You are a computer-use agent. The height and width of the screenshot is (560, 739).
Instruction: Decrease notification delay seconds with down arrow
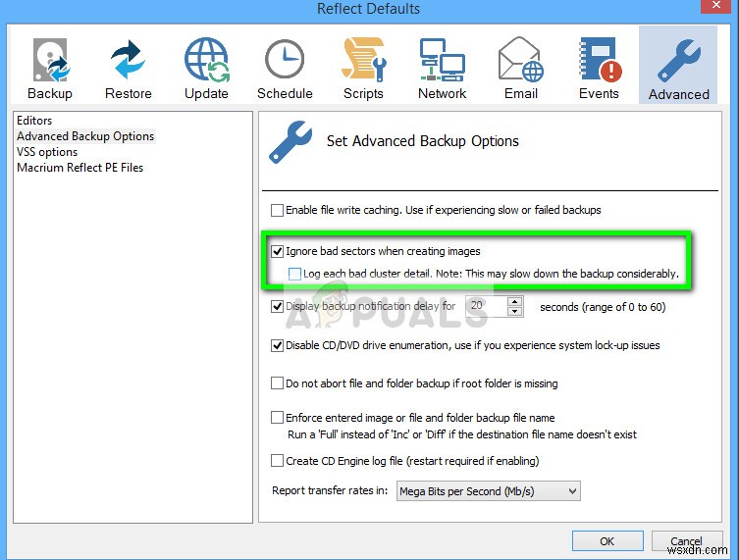515,311
